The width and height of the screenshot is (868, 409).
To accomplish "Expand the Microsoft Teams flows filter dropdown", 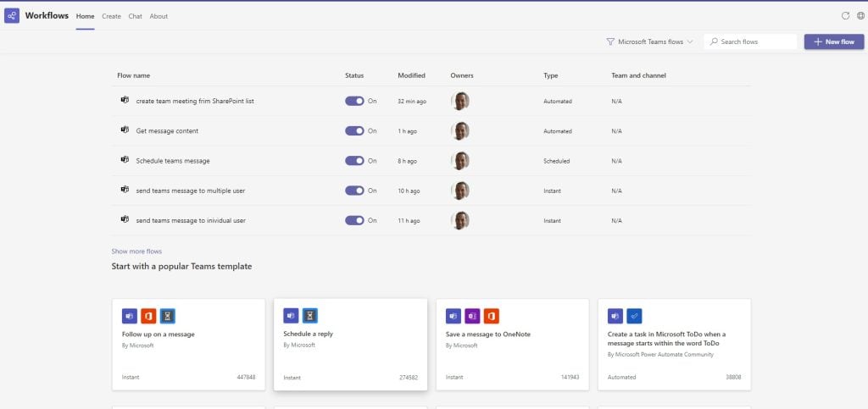I will (x=650, y=41).
